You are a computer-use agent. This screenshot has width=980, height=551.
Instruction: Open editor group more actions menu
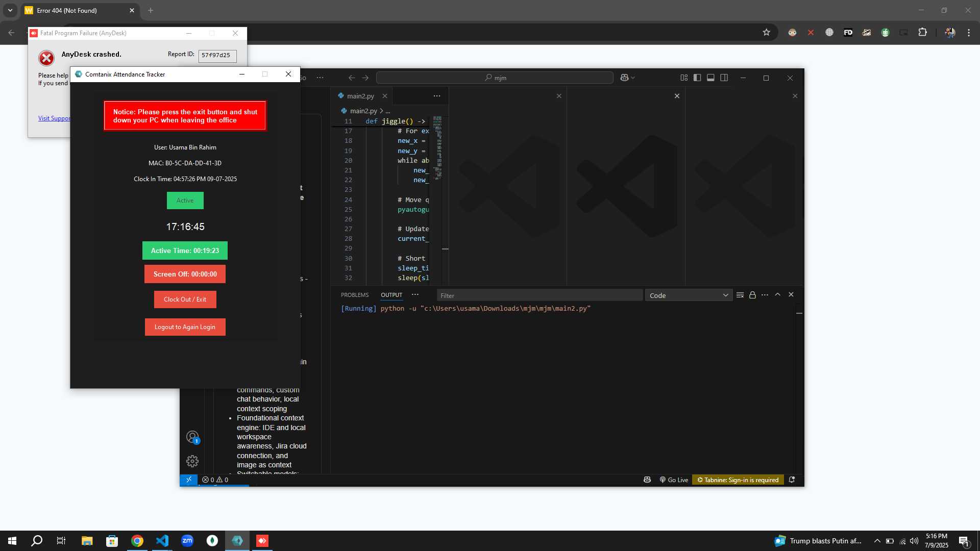(x=437, y=96)
